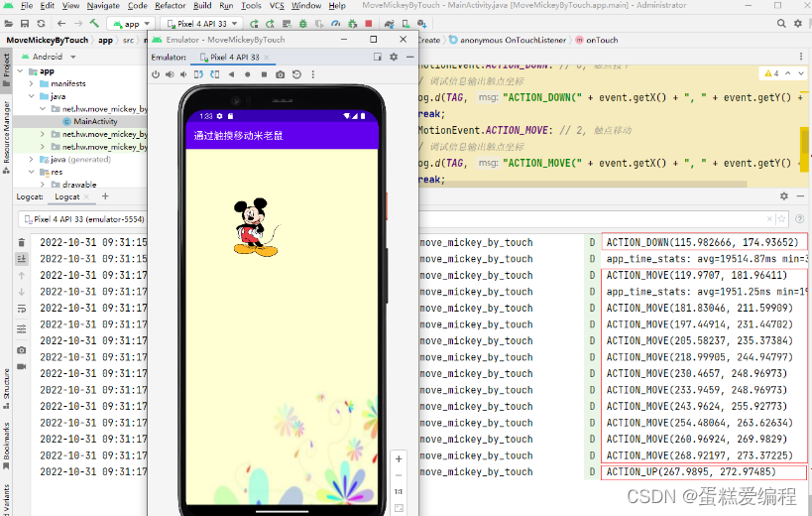Open the Refactor menu
The height and width of the screenshot is (516, 812).
[170, 6]
